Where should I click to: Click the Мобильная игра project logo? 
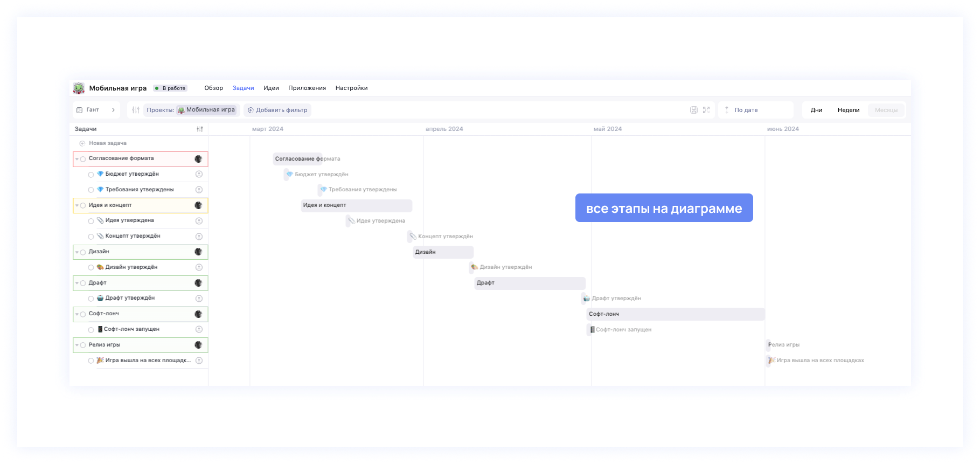tap(79, 88)
